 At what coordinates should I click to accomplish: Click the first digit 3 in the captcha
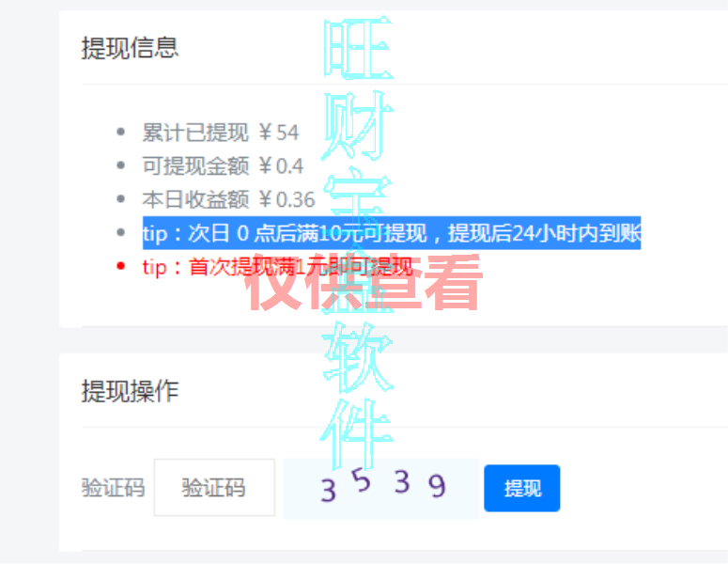pos(328,490)
